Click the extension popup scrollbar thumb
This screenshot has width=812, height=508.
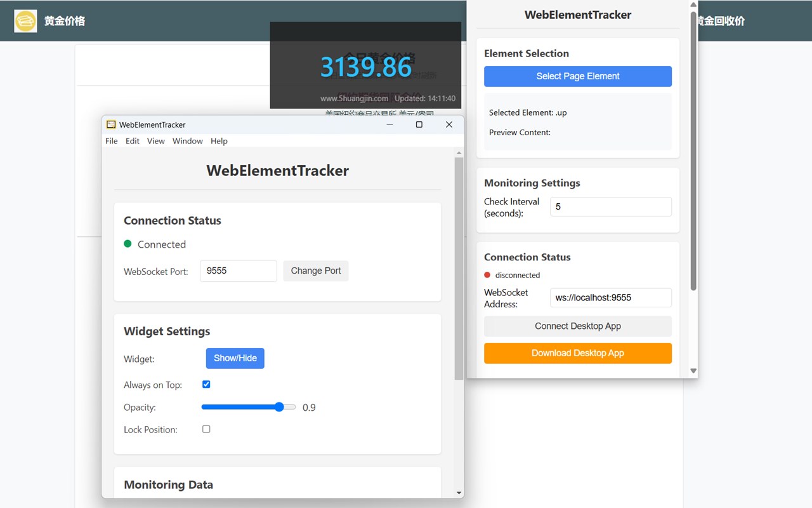(x=693, y=151)
